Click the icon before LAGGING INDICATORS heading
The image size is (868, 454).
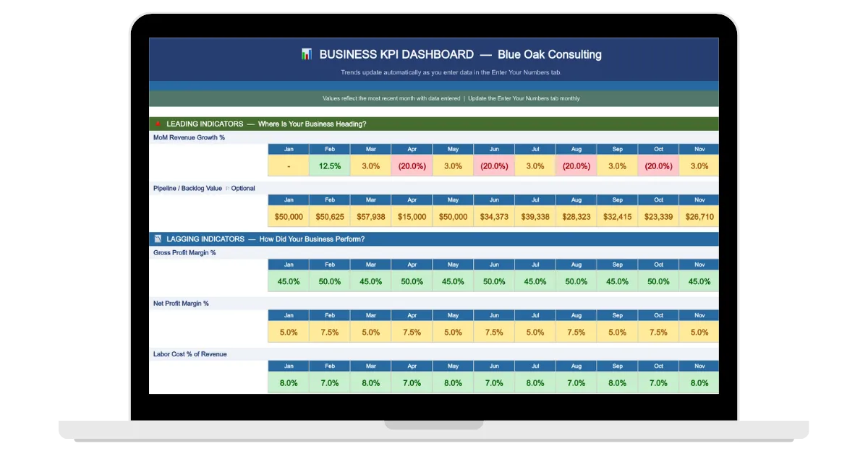pyautogui.click(x=158, y=239)
